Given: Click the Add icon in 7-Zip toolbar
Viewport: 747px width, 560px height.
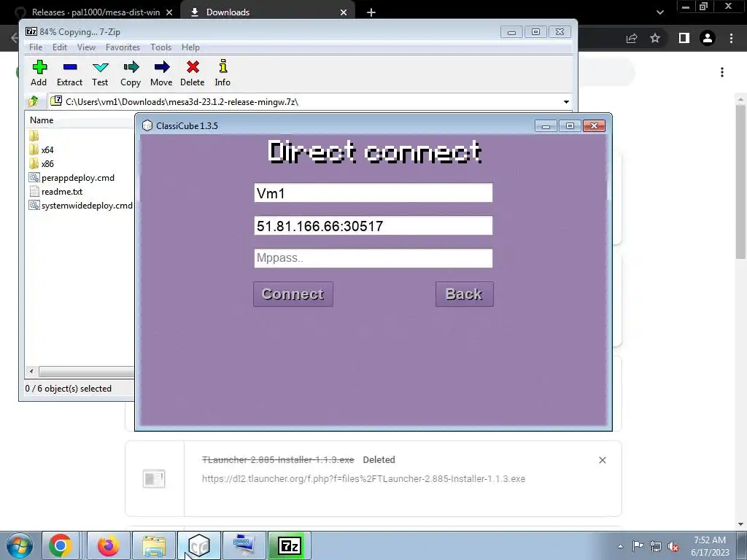Looking at the screenshot, I should 39,73.
